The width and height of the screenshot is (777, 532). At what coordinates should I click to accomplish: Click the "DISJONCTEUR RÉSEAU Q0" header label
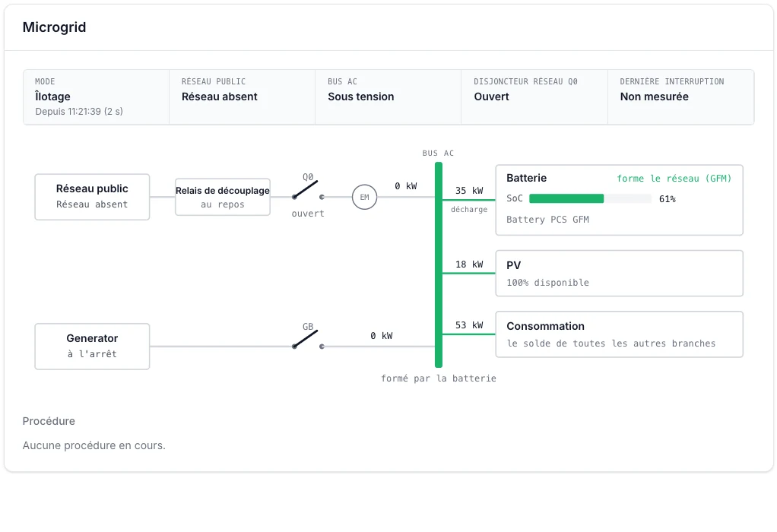[x=526, y=82]
